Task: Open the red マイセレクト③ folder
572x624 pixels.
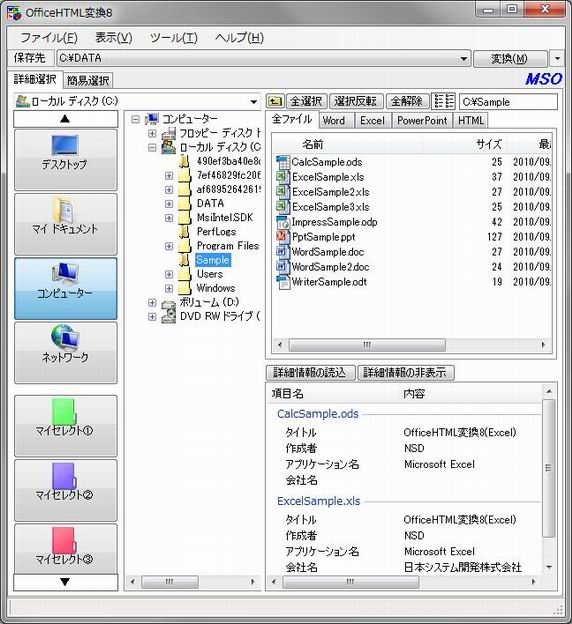Action: [66, 549]
